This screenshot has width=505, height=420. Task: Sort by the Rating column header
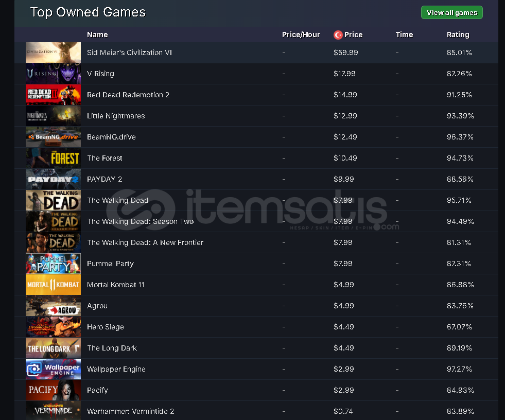pos(458,34)
